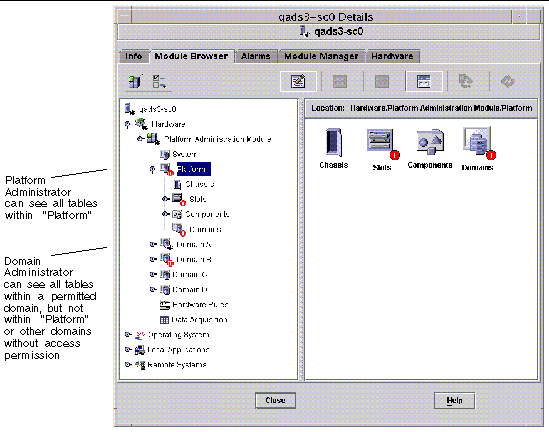Expand the Slots tree node

(x=166, y=199)
